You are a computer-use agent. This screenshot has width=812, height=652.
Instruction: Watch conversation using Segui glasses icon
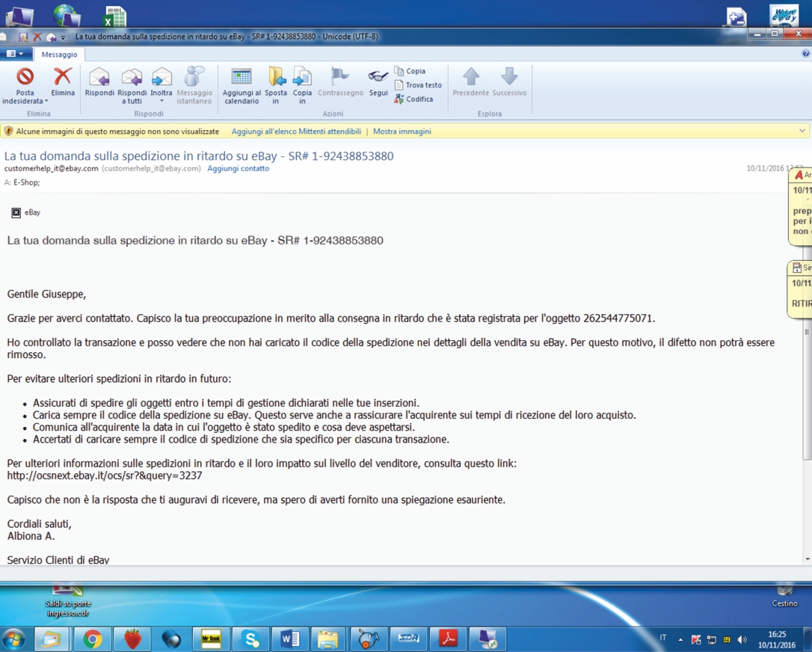(x=378, y=81)
